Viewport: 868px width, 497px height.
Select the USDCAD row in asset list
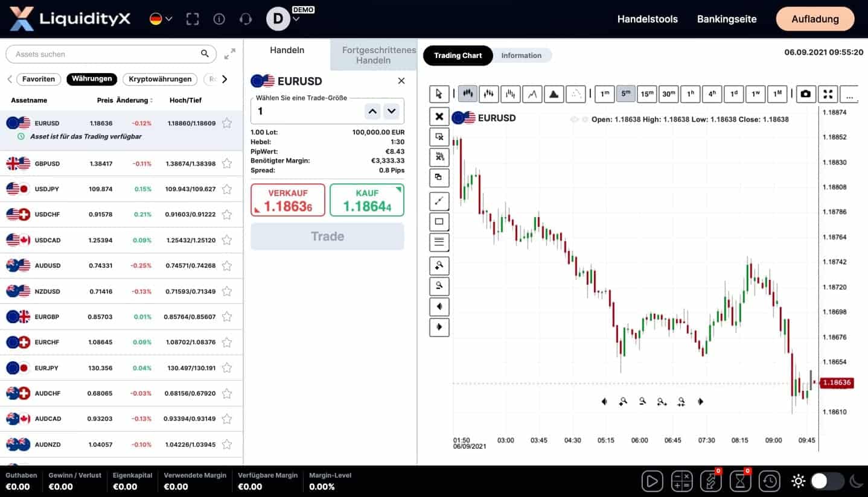coord(121,240)
